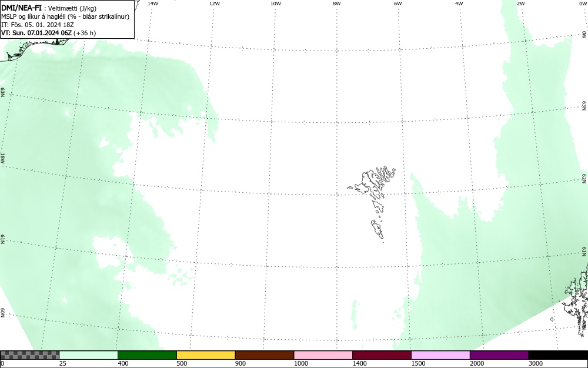This screenshot has width=588, height=368.
Task: Pick the dark maroon 1400–1500 legend swatch
Action: (382, 355)
